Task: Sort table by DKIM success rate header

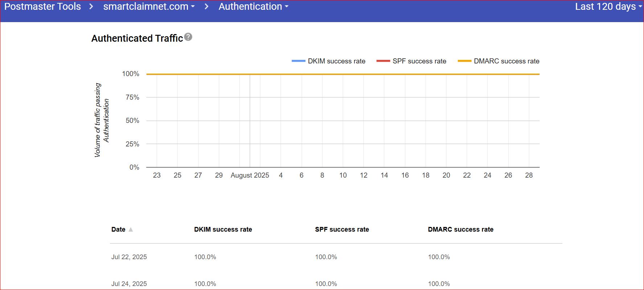Action: pyautogui.click(x=223, y=229)
